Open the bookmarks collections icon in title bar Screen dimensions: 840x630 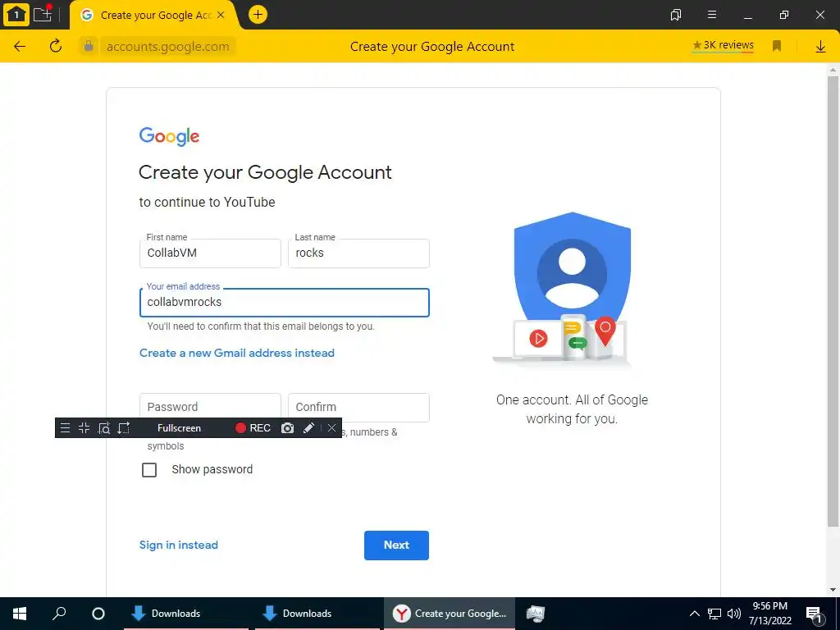click(676, 15)
